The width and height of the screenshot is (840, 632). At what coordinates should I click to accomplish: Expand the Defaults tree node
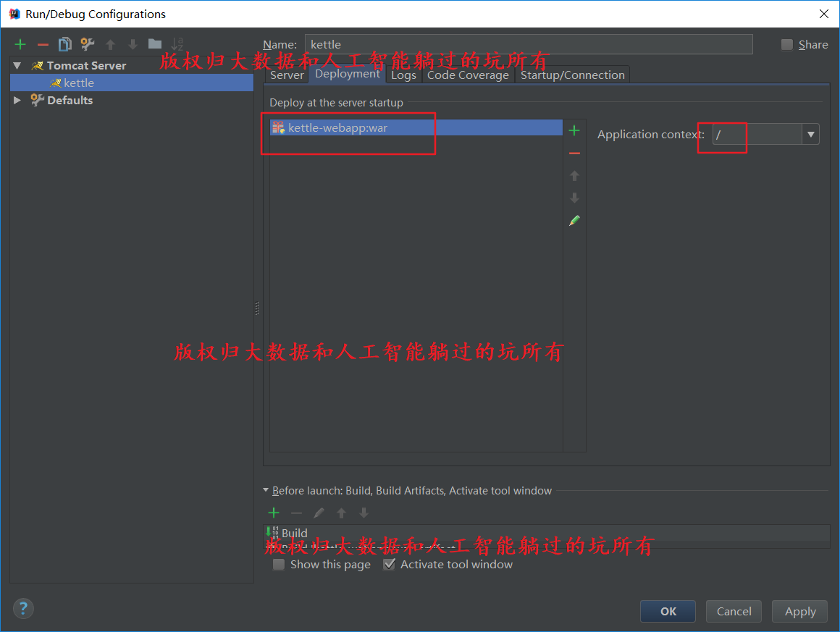pos(17,100)
